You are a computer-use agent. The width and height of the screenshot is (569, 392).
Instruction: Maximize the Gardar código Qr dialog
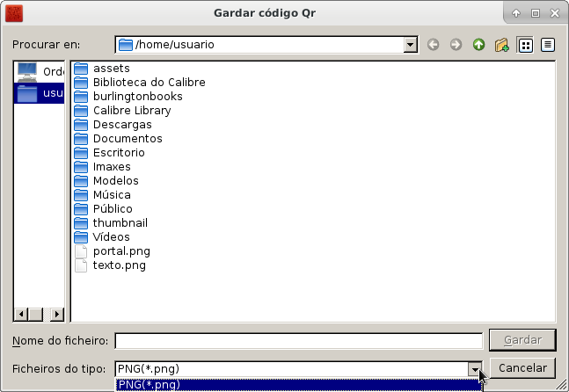pyautogui.click(x=536, y=13)
